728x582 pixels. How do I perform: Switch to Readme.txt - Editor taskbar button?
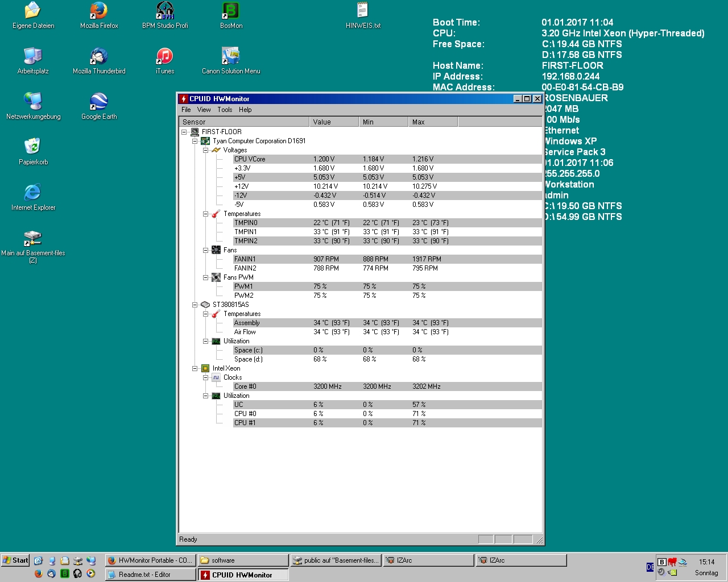[x=150, y=575]
